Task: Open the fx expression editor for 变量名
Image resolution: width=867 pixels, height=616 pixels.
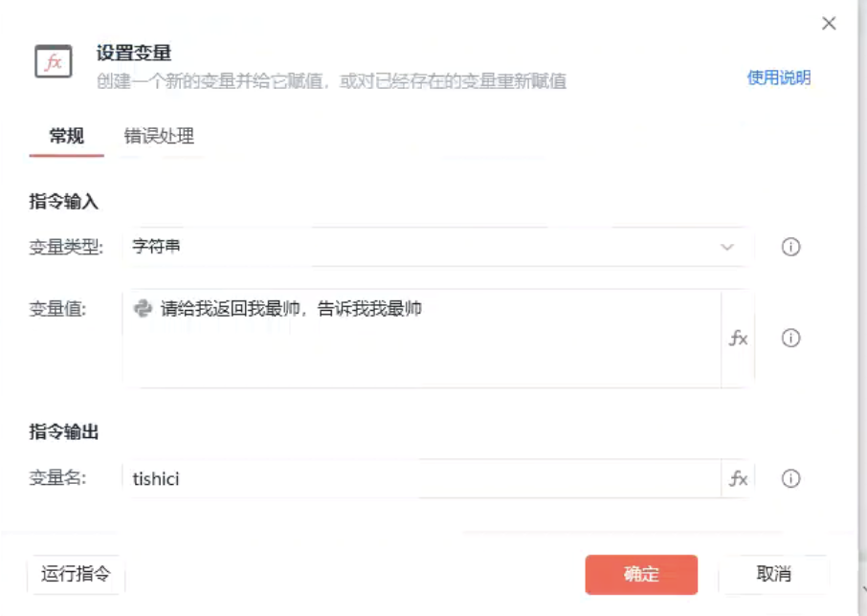Action: (x=738, y=478)
